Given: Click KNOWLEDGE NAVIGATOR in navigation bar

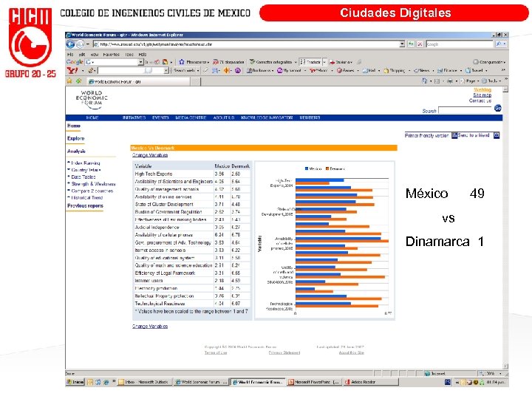Looking at the screenshot, I should click(267, 117).
